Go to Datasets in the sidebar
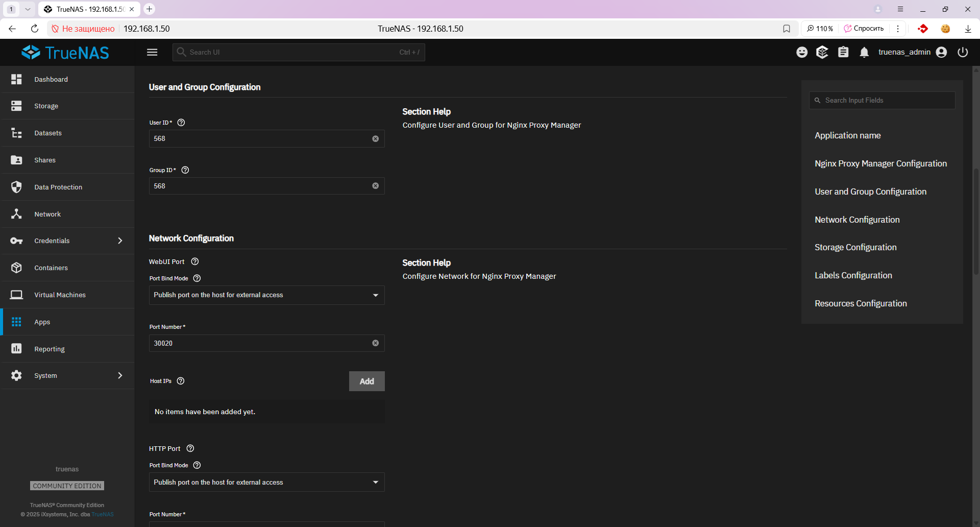This screenshot has height=527, width=980. (48, 133)
